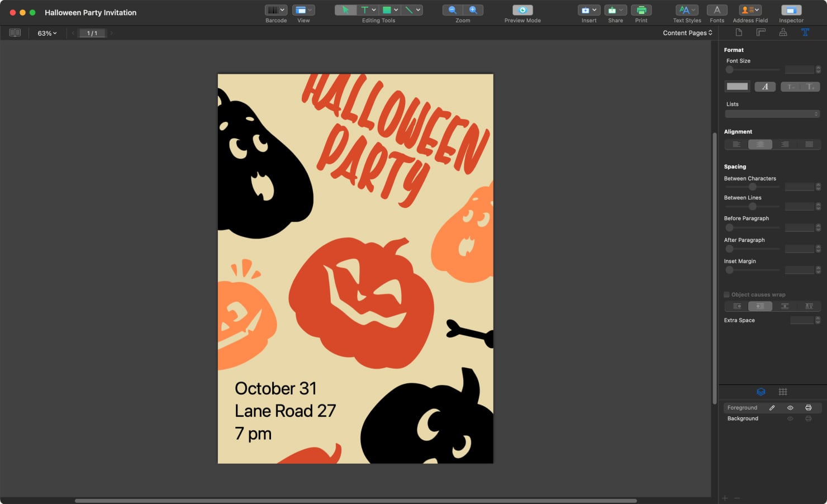Switch to the Grid panel beside Layers
Image resolution: width=827 pixels, height=504 pixels.
point(783,391)
